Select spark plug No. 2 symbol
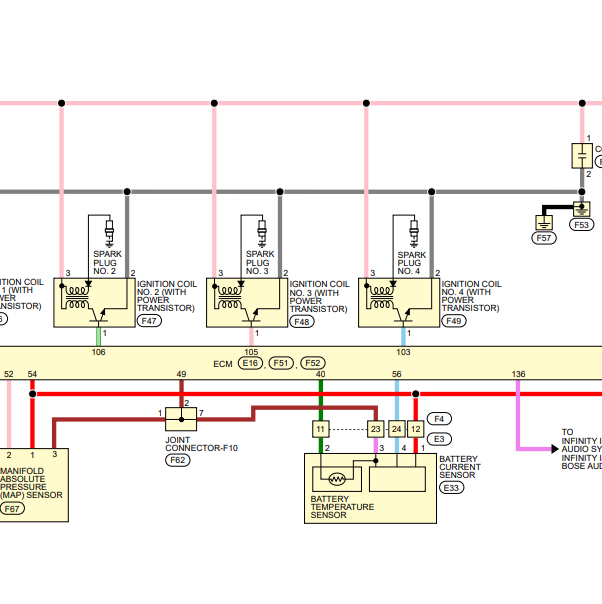Viewport: 602px width, 604px height. [x=109, y=232]
